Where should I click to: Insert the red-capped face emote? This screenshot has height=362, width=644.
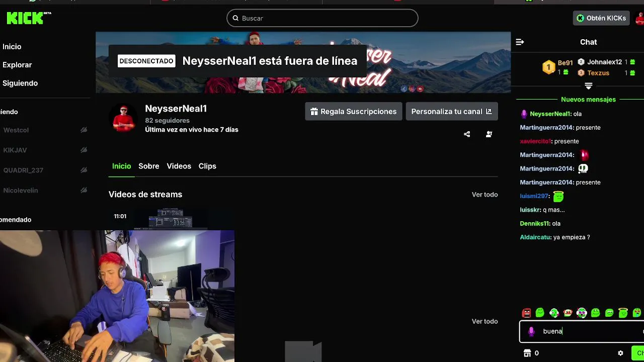[568, 313]
